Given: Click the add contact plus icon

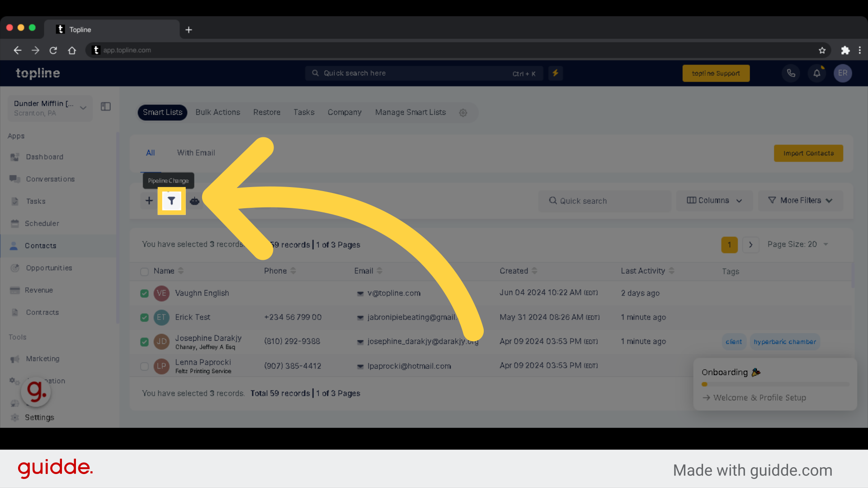Looking at the screenshot, I should click(x=149, y=200).
